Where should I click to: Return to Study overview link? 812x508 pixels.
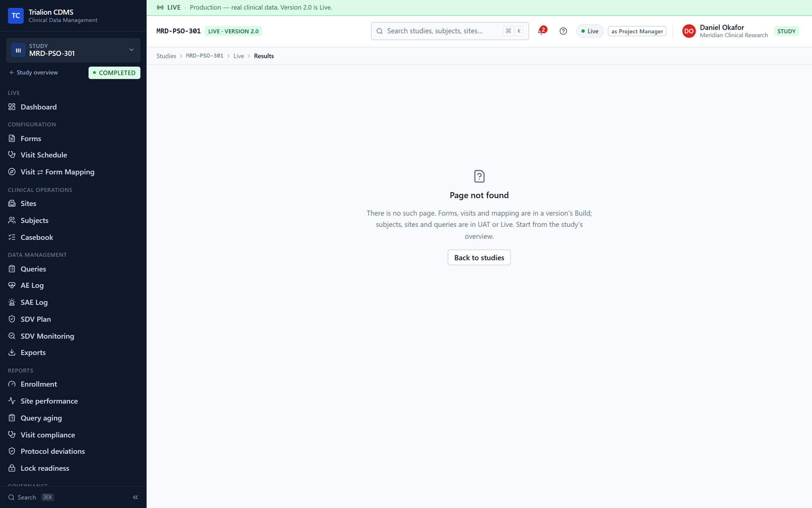(x=34, y=72)
